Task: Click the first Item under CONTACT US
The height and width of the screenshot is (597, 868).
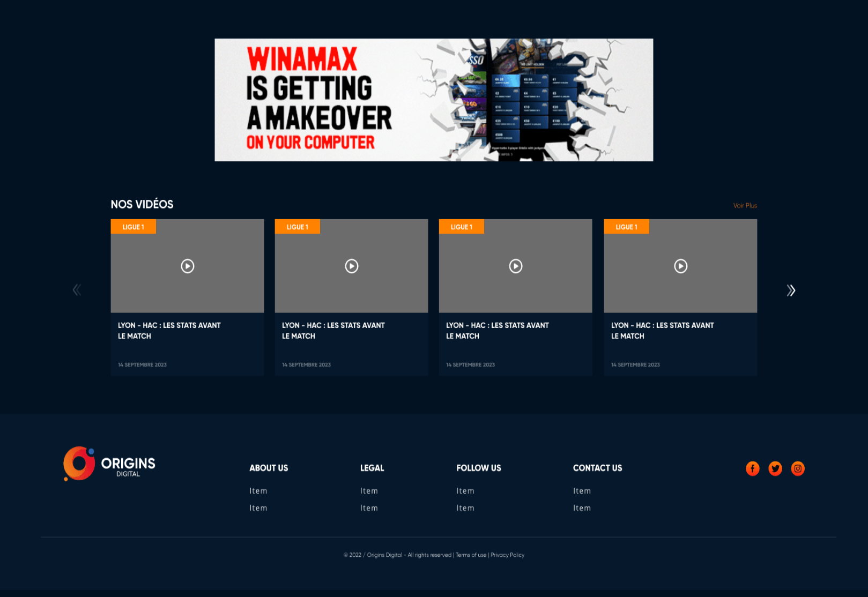Action: coord(582,490)
